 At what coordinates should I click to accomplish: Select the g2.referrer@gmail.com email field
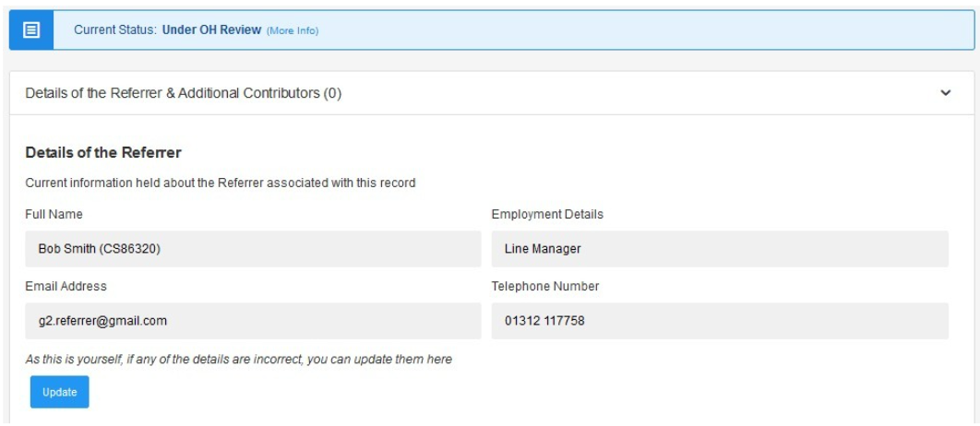[x=253, y=321]
